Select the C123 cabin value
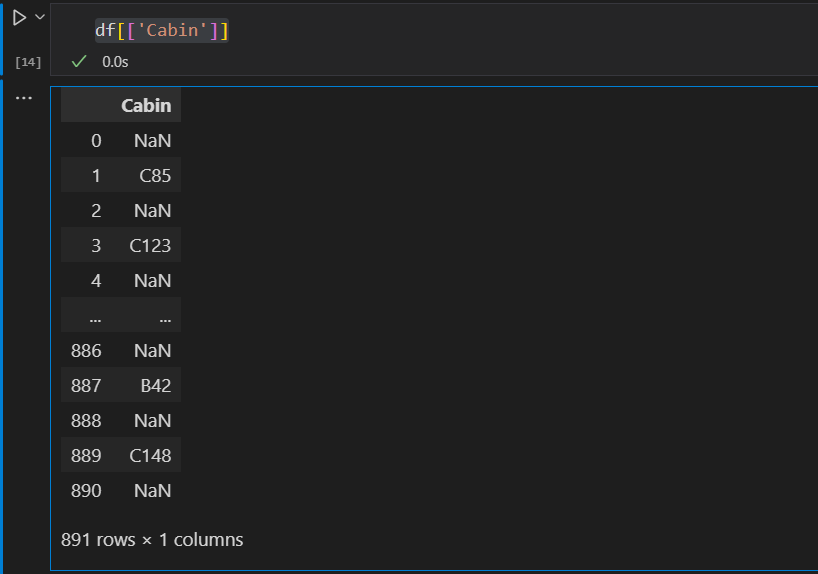The image size is (818, 574). pyautogui.click(x=150, y=246)
